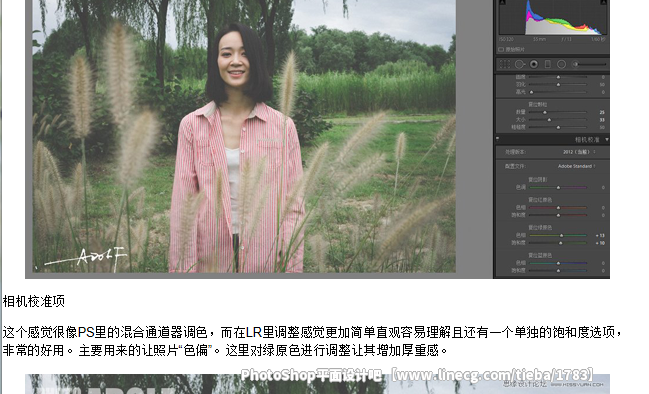Select the adjustment brush tool
Image resolution: width=649 pixels, height=394 pixels.
click(x=575, y=64)
